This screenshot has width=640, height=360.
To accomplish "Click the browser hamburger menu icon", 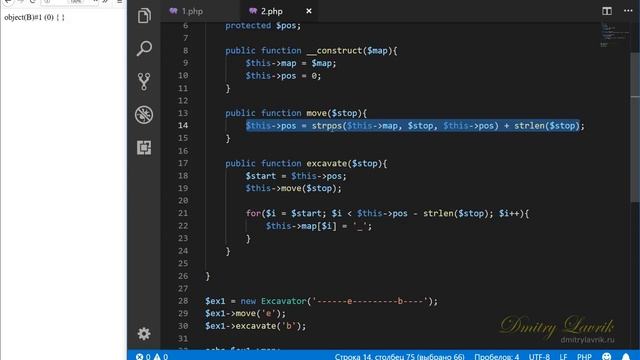I will click(x=120, y=2).
